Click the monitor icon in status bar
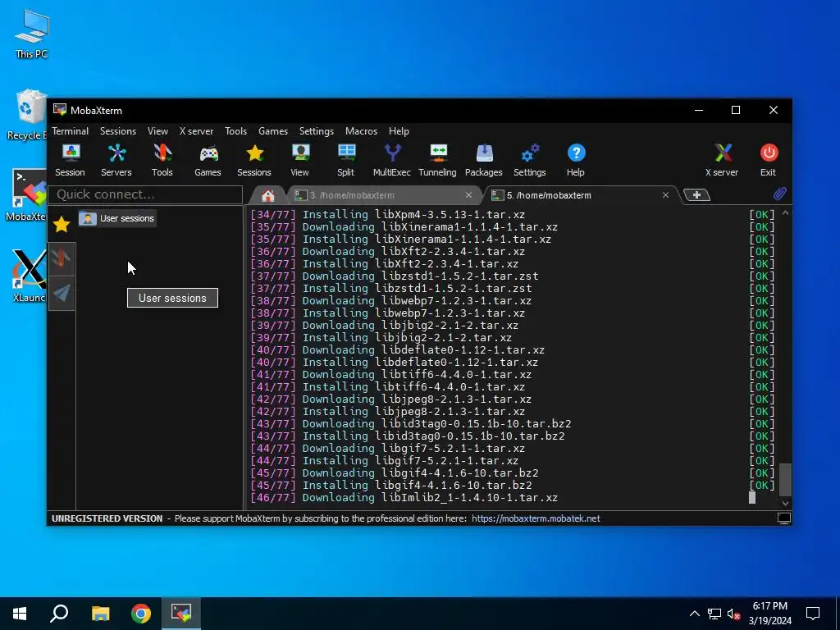Viewport: 840px width, 630px height. point(783,518)
